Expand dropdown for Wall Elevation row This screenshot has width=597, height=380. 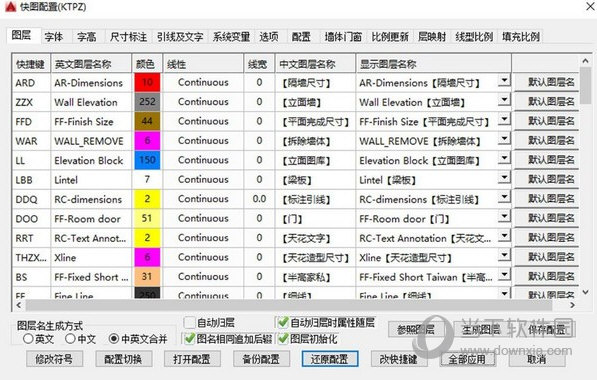504,101
